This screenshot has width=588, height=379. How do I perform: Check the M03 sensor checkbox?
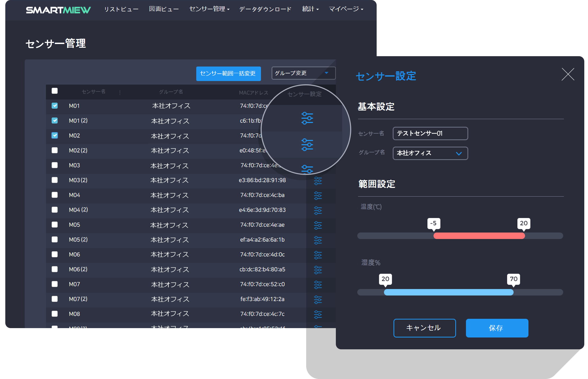[55, 165]
